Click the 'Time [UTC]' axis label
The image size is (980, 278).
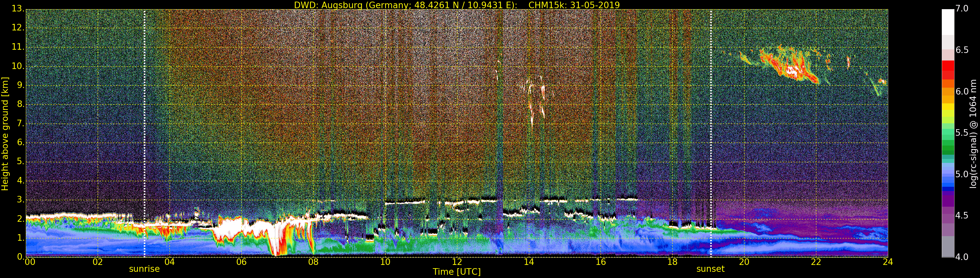click(x=457, y=272)
